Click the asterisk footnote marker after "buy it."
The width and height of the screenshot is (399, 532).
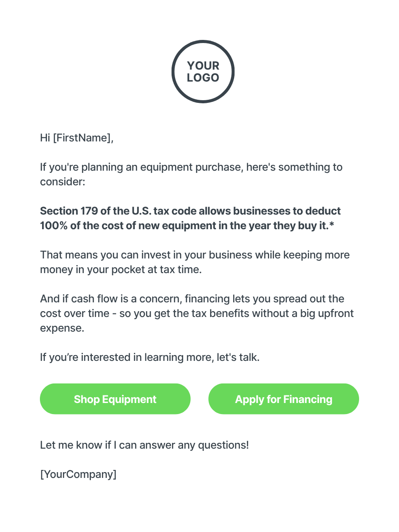click(x=332, y=225)
